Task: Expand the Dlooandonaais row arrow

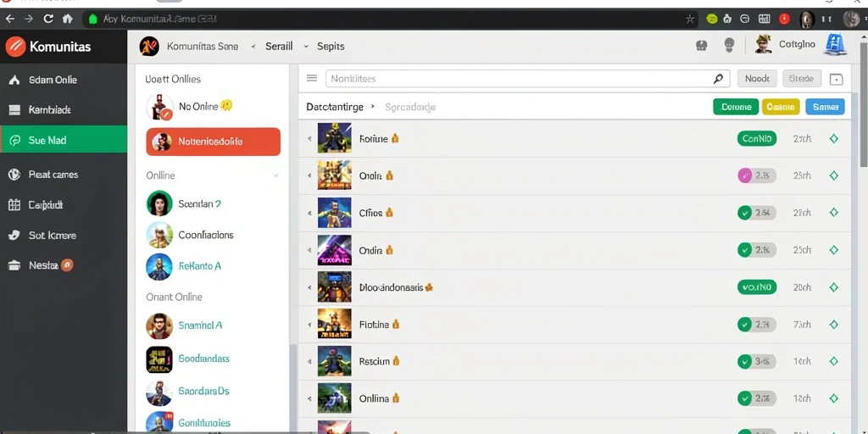Action: pos(309,288)
